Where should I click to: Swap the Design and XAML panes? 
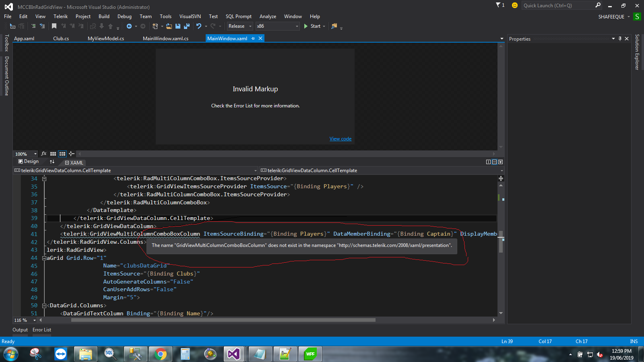tap(52, 162)
